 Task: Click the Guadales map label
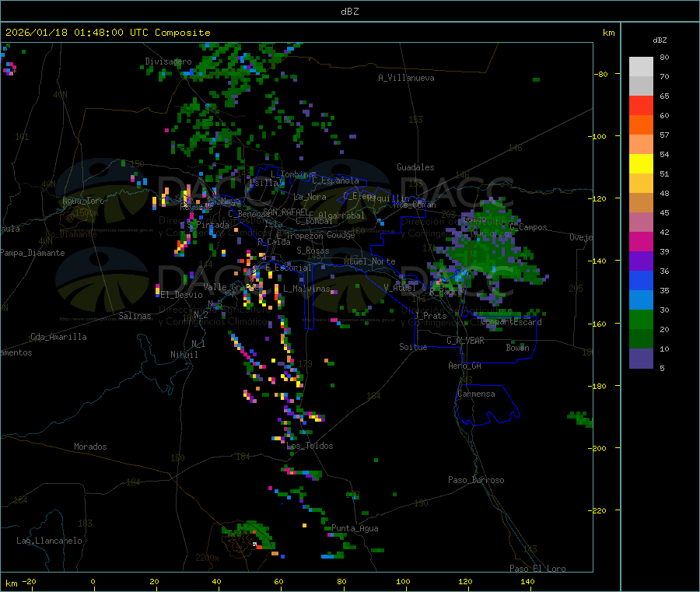(415, 167)
